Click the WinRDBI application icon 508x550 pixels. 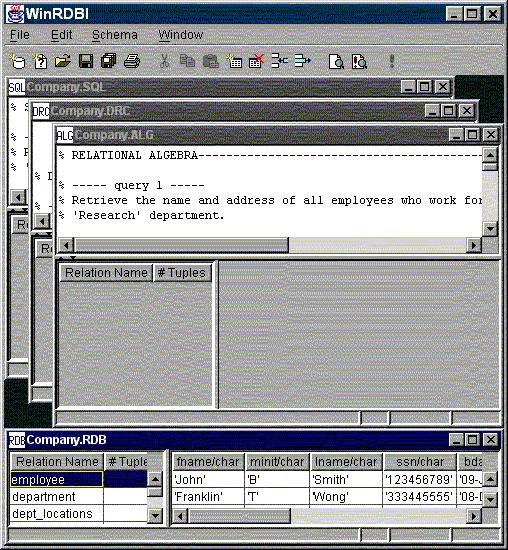16,14
